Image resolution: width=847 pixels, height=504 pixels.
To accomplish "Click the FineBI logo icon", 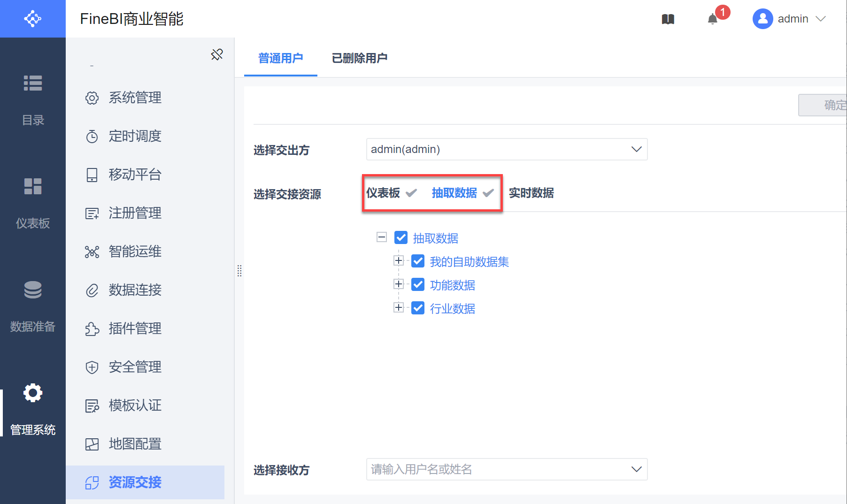I will 33,19.
